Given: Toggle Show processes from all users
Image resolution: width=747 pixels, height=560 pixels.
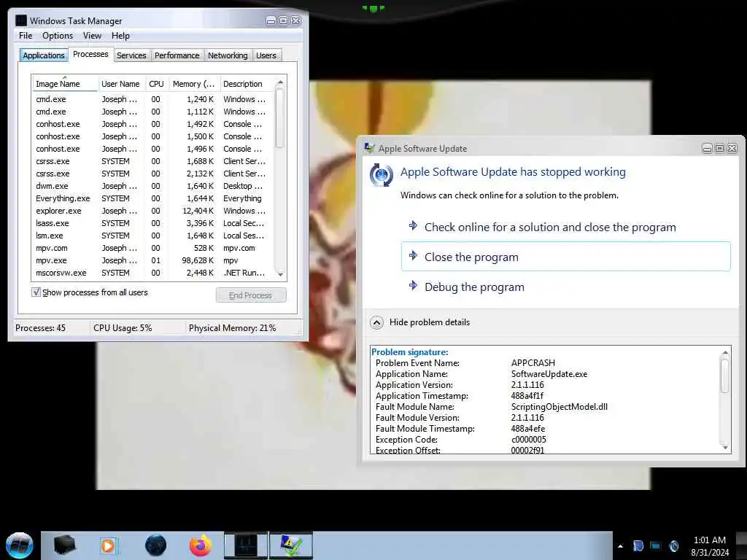Looking at the screenshot, I should (x=36, y=292).
